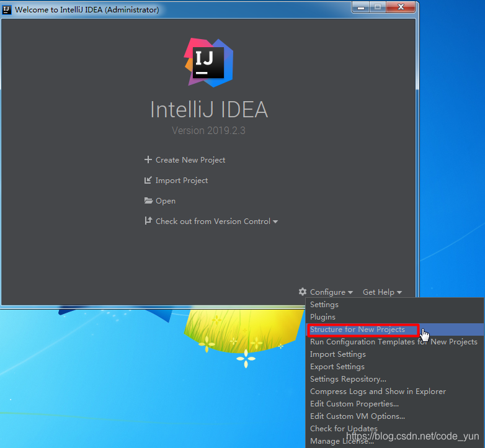Select Check for Updates
Screen dimensions: 485x448
tap(394, 429)
